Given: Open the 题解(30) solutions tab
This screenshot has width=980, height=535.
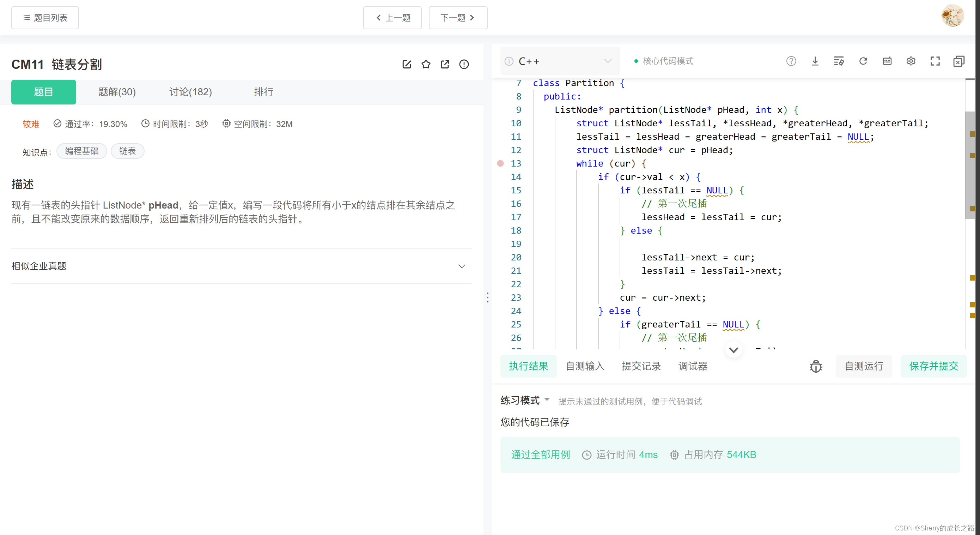Looking at the screenshot, I should point(117,92).
